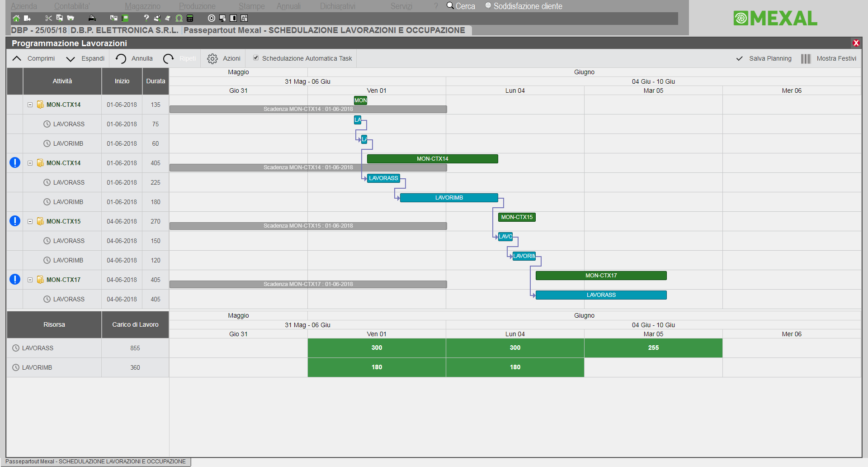Collapse the MON-CTX15 tree node
Image resolution: width=868 pixels, height=467 pixels.
[x=30, y=221]
